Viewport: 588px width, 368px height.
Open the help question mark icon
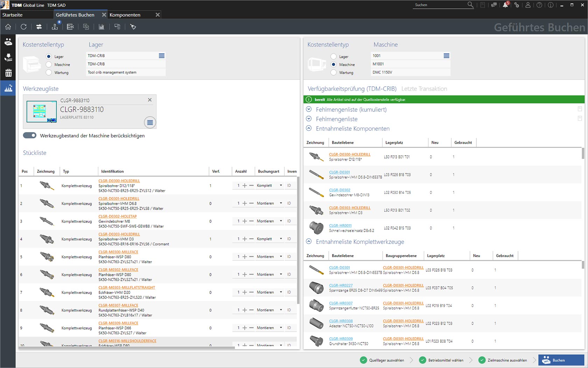click(539, 5)
